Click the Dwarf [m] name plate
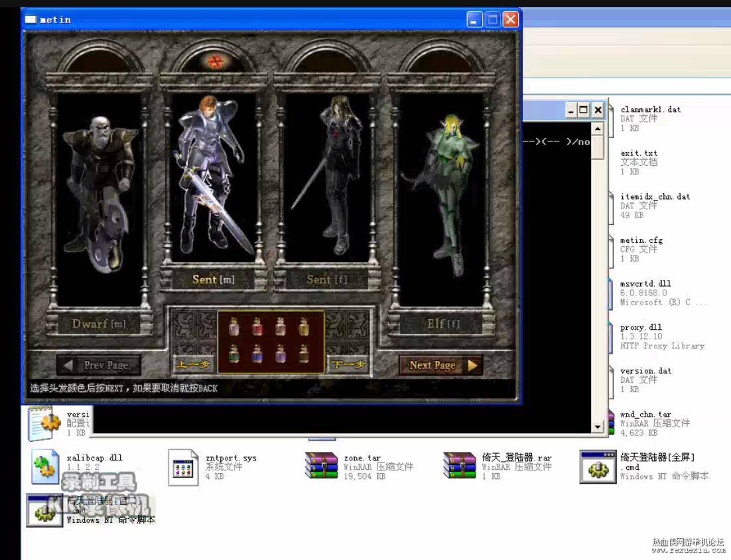 [99, 323]
